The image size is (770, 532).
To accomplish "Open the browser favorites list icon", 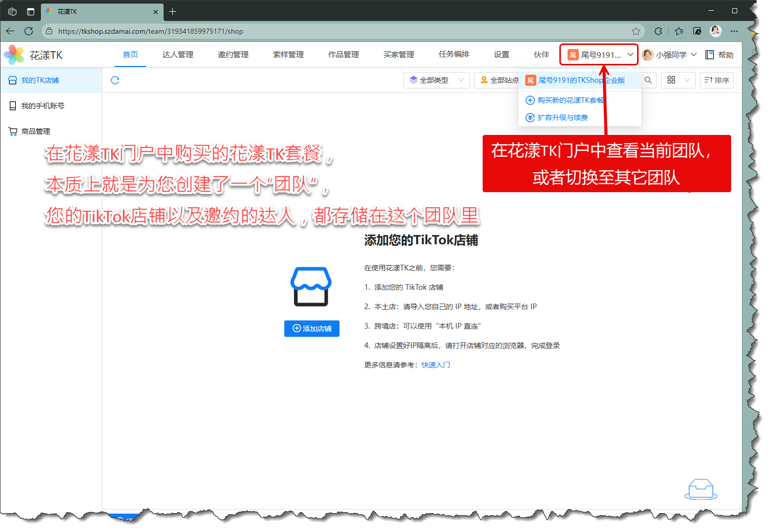I will pos(678,31).
